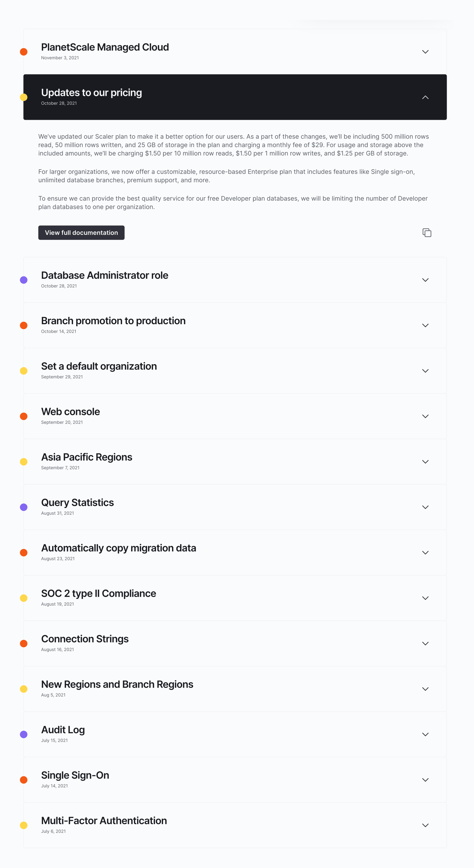This screenshot has width=474, height=868.
Task: Click the yellow dot beside Set a default organization
Action: click(x=24, y=370)
